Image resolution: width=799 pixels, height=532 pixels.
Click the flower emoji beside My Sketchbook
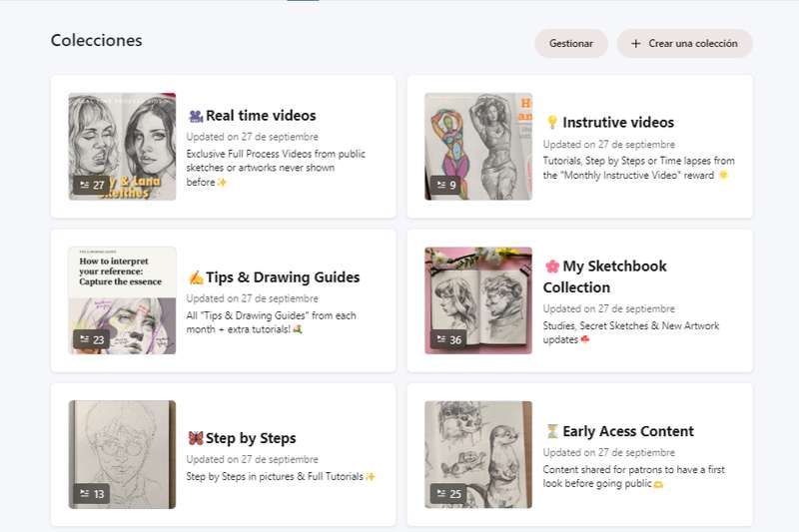[552, 266]
